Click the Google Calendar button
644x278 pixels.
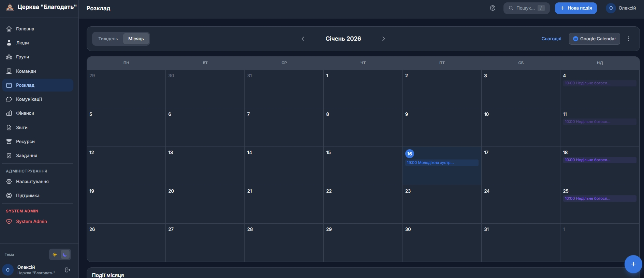pos(594,39)
